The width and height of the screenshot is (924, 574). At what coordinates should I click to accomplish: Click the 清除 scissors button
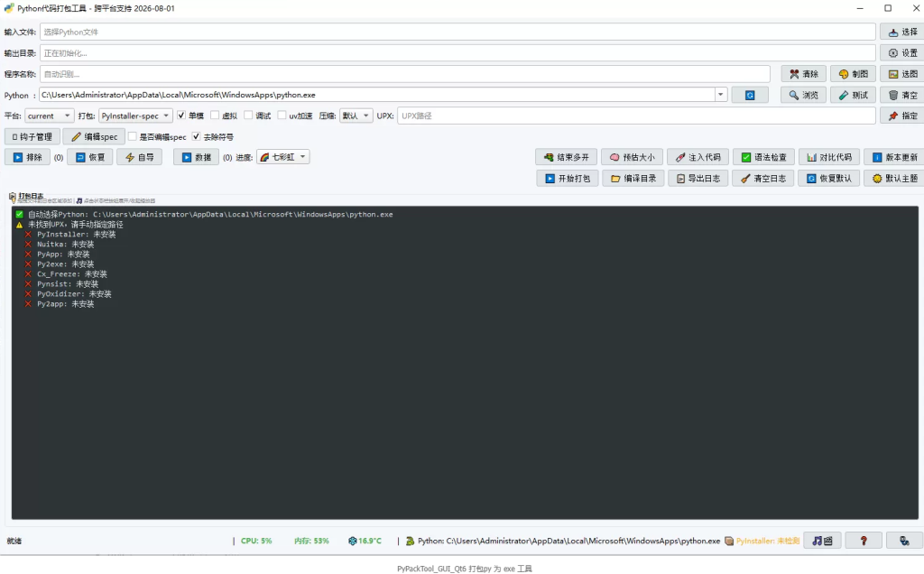pos(803,74)
